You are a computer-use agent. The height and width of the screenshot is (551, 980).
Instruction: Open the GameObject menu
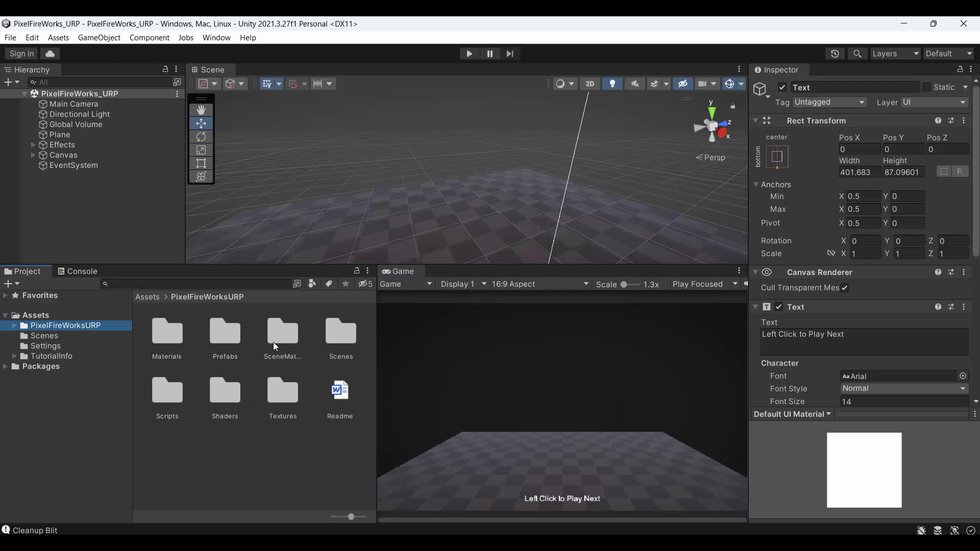click(x=99, y=38)
